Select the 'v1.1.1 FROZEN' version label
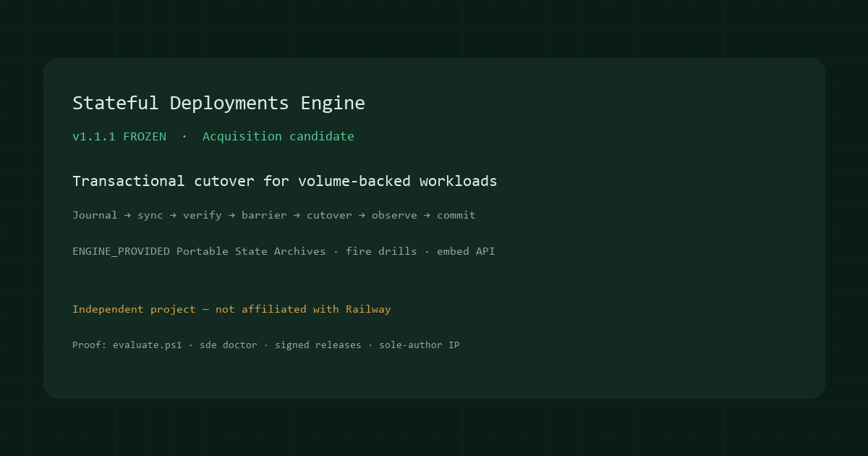Image resolution: width=868 pixels, height=456 pixels. coord(119,136)
